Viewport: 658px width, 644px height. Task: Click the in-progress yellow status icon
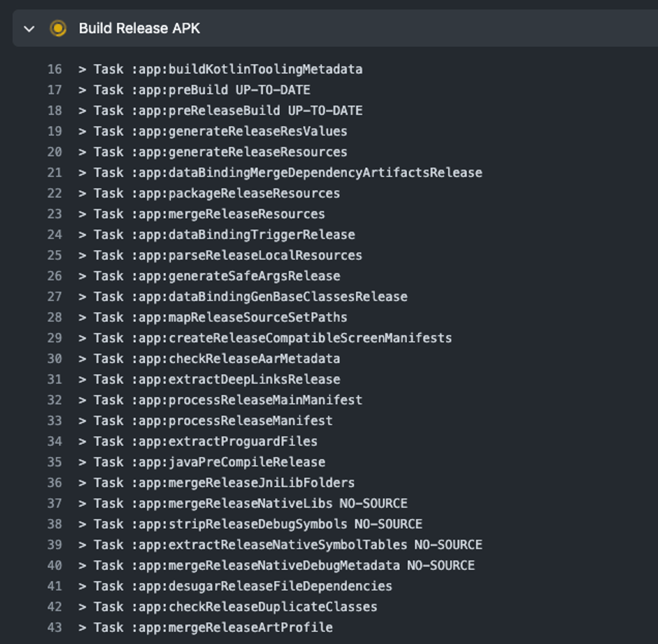coord(58,28)
